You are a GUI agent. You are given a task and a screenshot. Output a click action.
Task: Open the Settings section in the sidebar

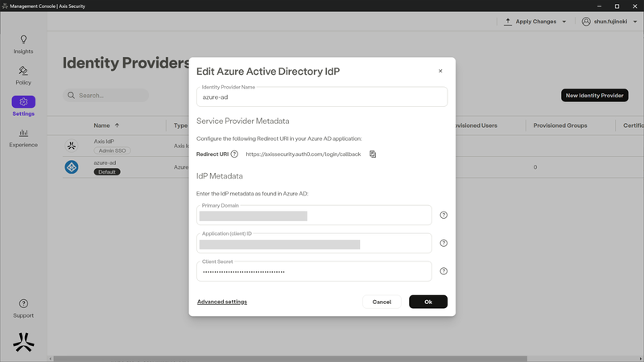(23, 106)
